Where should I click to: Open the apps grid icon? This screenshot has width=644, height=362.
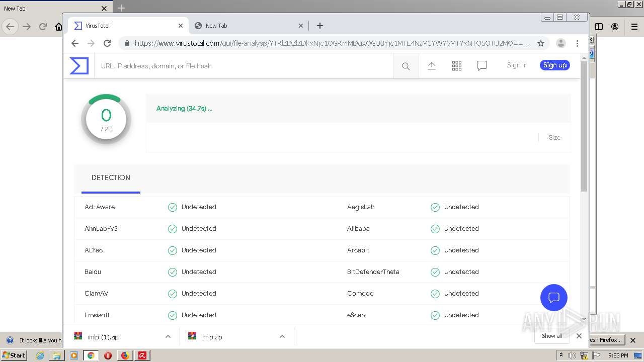pyautogui.click(x=457, y=66)
